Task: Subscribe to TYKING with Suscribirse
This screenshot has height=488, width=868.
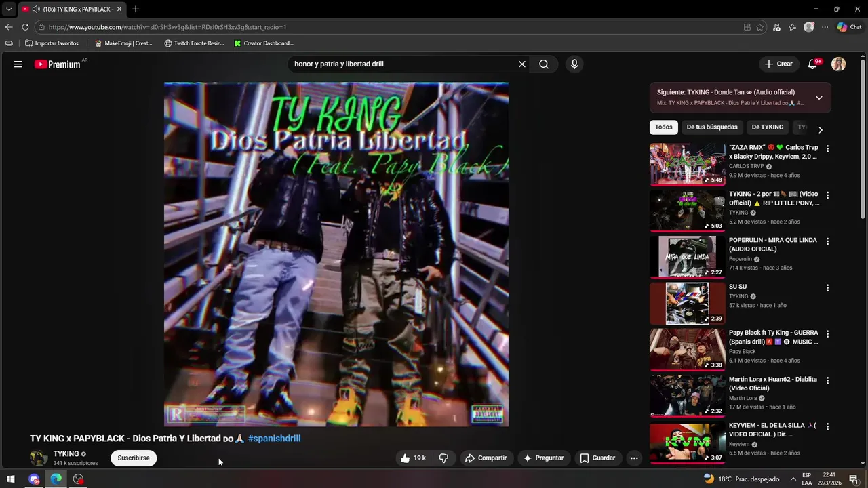Action: pos(134,458)
